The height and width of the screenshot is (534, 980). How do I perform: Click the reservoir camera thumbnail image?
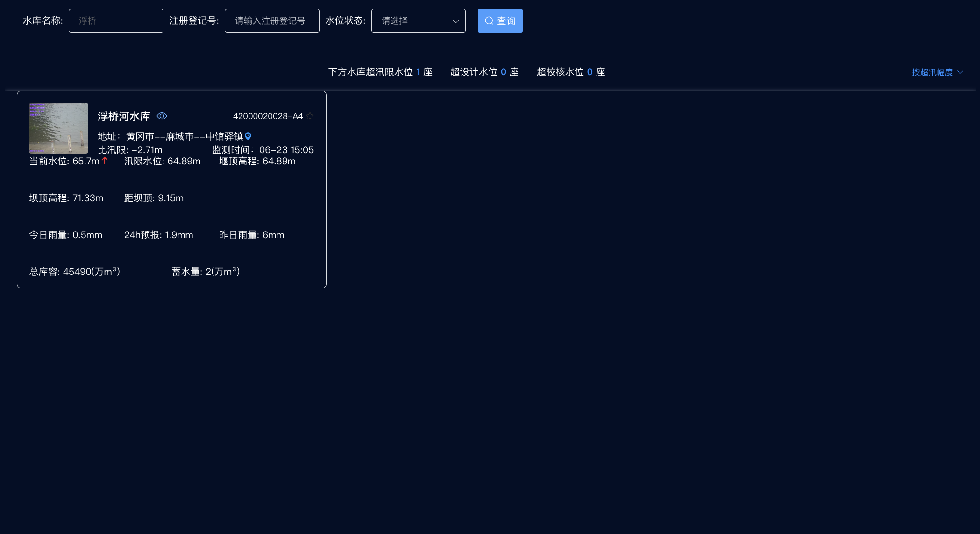(x=58, y=128)
